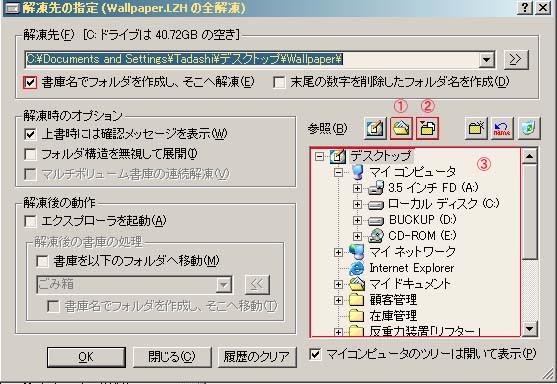The height and width of the screenshot is (384, 557).
Task: Click the CD-ROM (E:) drive icon
Action: (375, 236)
